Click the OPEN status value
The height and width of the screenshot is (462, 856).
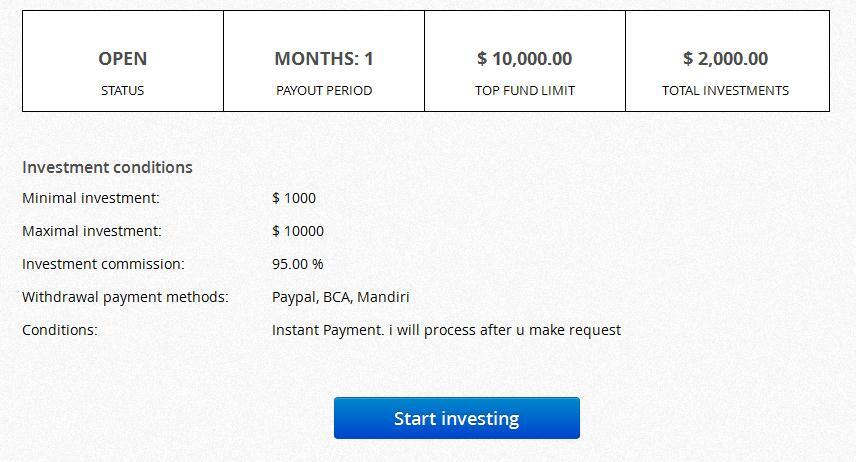pos(122,59)
